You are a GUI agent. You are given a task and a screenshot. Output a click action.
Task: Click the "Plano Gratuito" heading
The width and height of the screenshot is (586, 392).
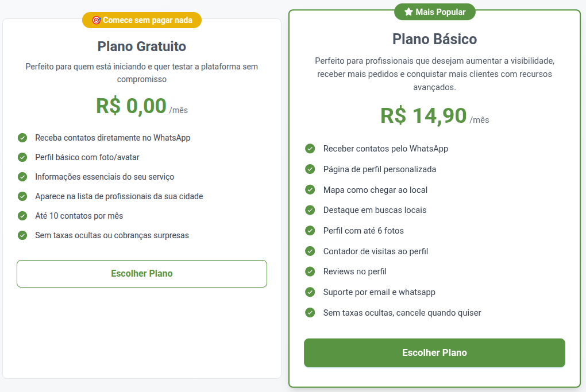pos(142,46)
